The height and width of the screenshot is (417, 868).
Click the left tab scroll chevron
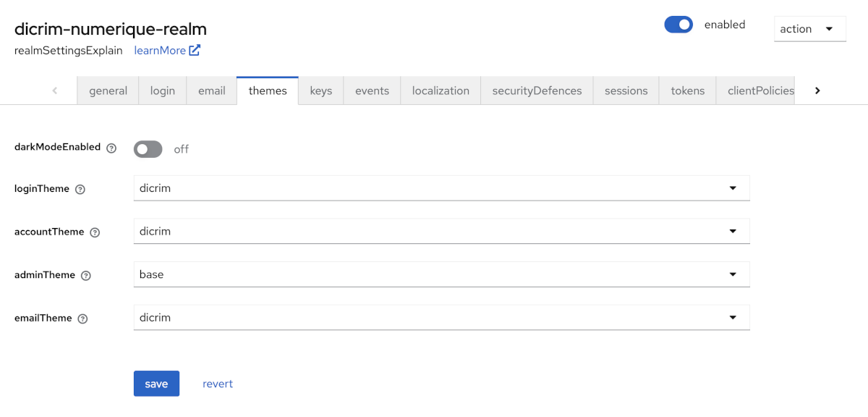[55, 90]
